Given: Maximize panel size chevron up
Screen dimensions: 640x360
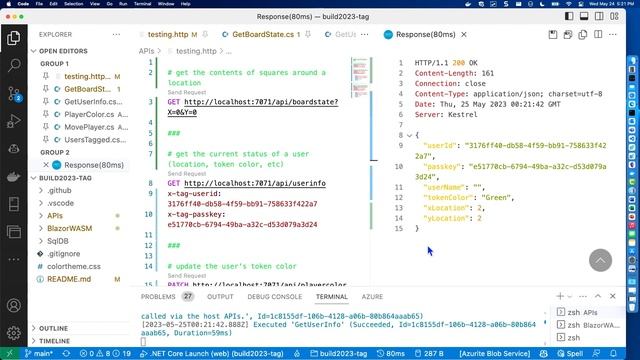Looking at the screenshot, I should (598, 296).
